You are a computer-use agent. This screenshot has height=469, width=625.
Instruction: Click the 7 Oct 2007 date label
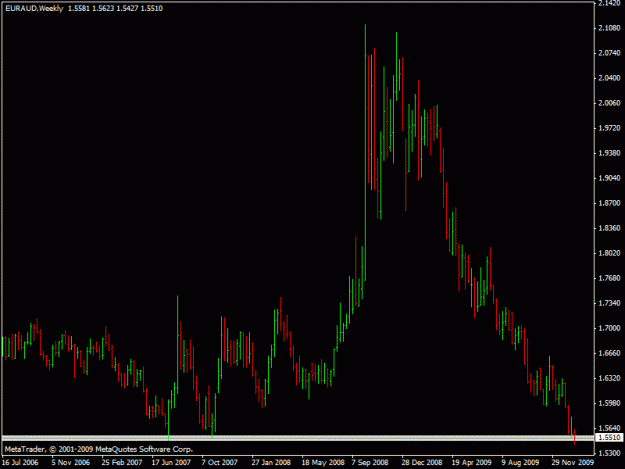click(220, 463)
